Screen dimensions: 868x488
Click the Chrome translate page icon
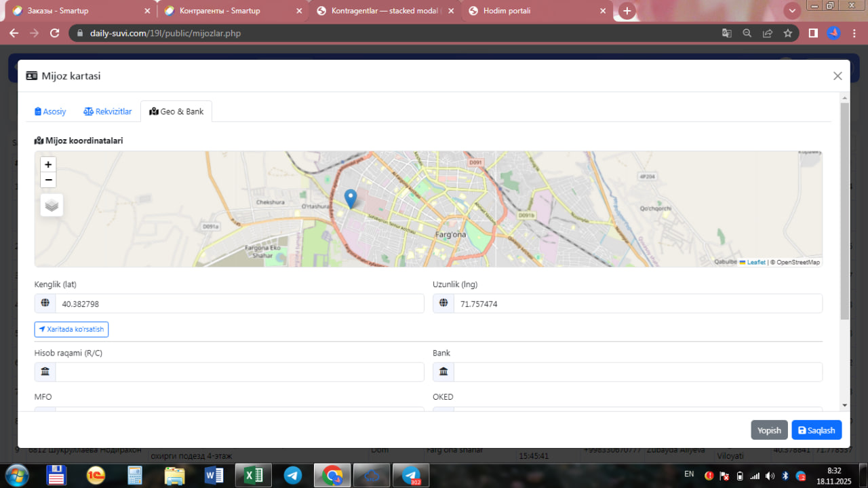tap(726, 33)
